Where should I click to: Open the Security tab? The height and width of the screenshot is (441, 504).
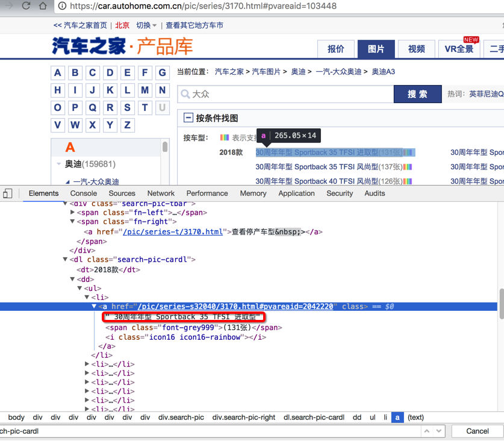click(x=340, y=193)
